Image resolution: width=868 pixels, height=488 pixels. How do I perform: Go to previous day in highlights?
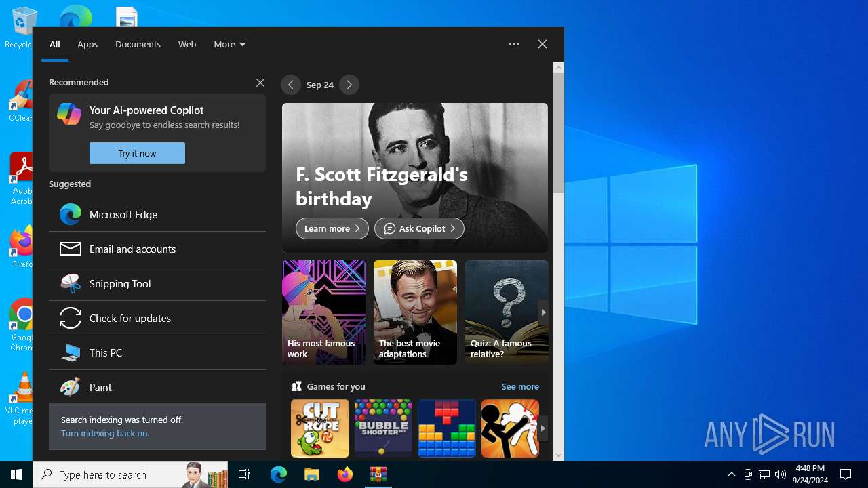(290, 85)
